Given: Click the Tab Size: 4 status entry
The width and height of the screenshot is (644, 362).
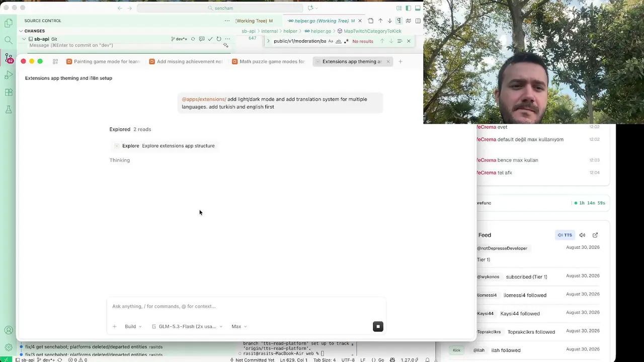Looking at the screenshot, I should 324,360.
